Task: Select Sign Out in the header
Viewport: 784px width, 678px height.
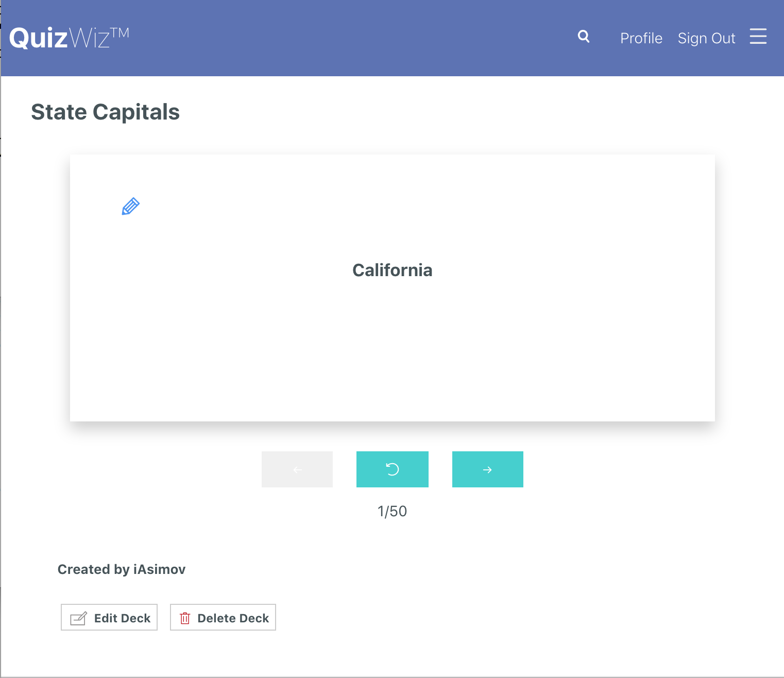Action: [x=706, y=38]
